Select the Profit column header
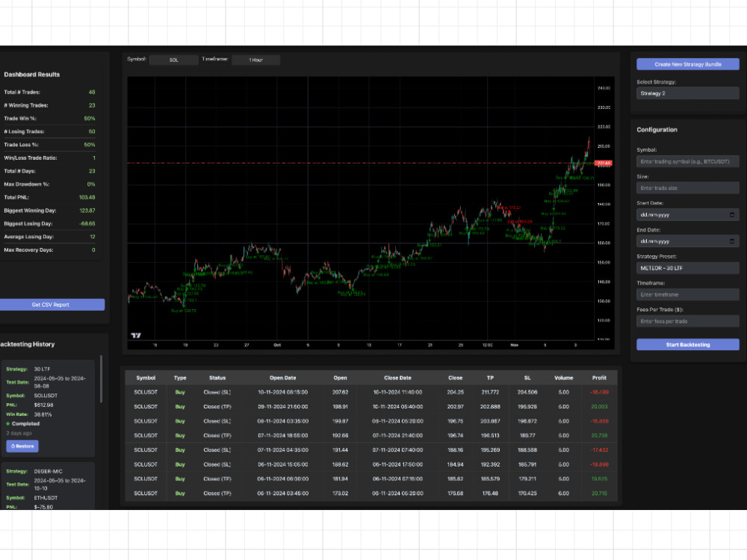This screenshot has width=747, height=560. pos(599,378)
